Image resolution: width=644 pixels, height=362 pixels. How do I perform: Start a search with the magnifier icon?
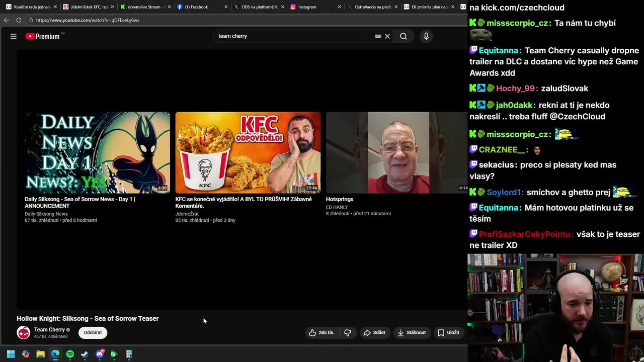pyautogui.click(x=404, y=36)
